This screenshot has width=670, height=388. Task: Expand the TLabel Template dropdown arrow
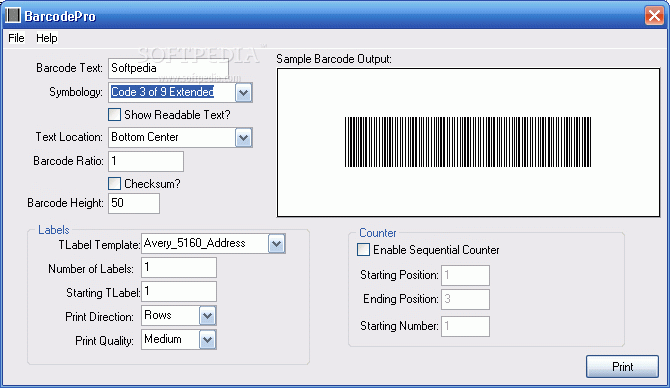tap(276, 244)
